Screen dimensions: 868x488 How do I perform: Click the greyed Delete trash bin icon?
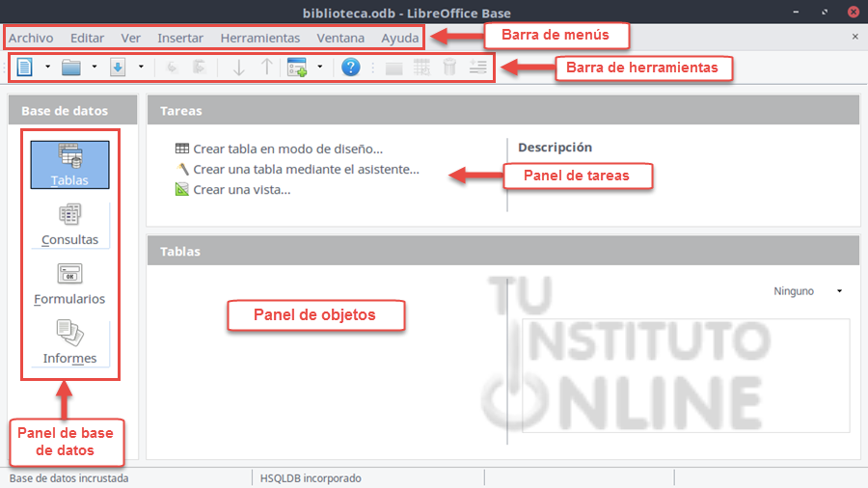(450, 68)
